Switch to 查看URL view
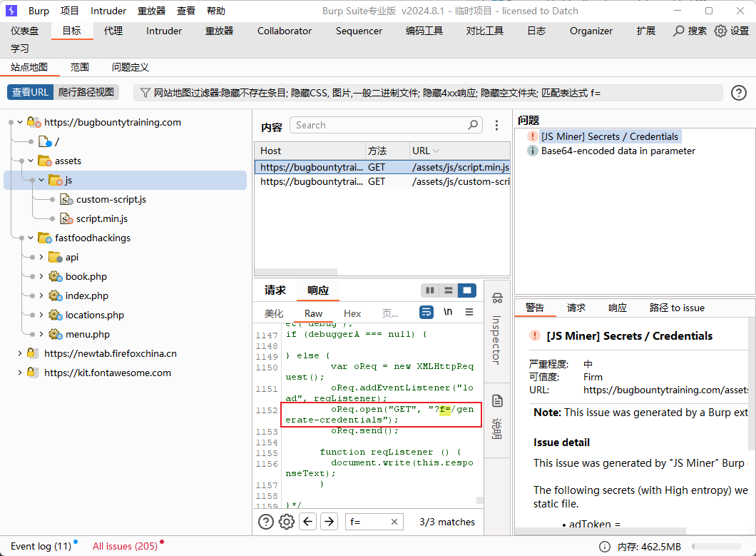Image resolution: width=756 pixels, height=556 pixels. 30,92
